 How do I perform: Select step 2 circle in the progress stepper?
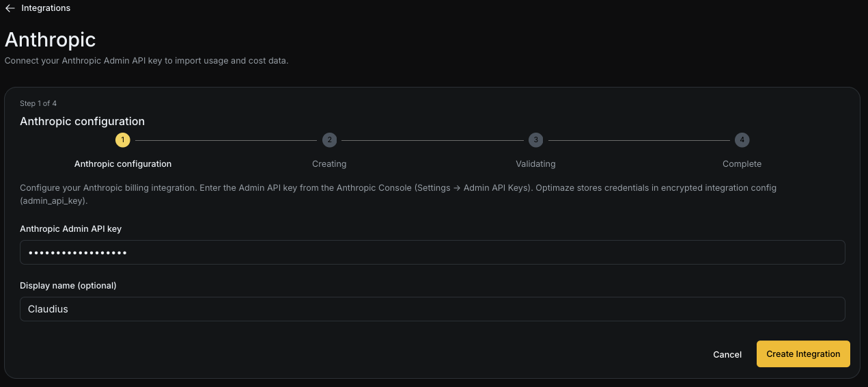click(x=329, y=140)
